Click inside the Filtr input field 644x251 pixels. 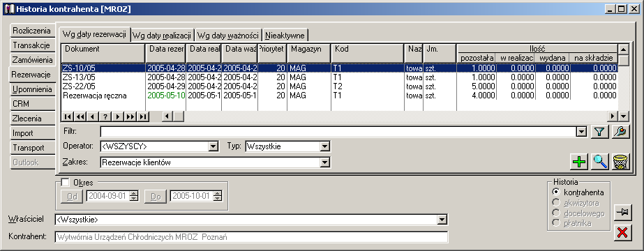coord(338,132)
